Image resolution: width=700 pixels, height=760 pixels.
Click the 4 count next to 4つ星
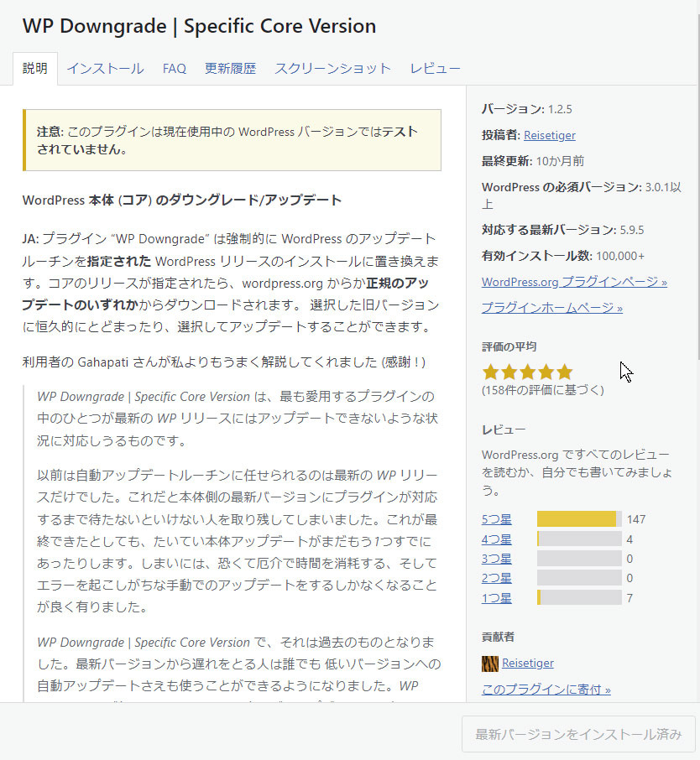coord(629,539)
